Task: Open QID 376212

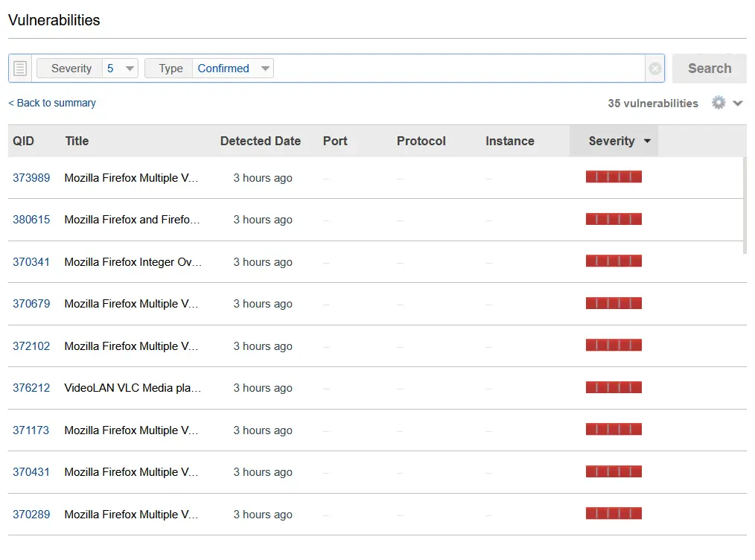Action: click(x=31, y=388)
